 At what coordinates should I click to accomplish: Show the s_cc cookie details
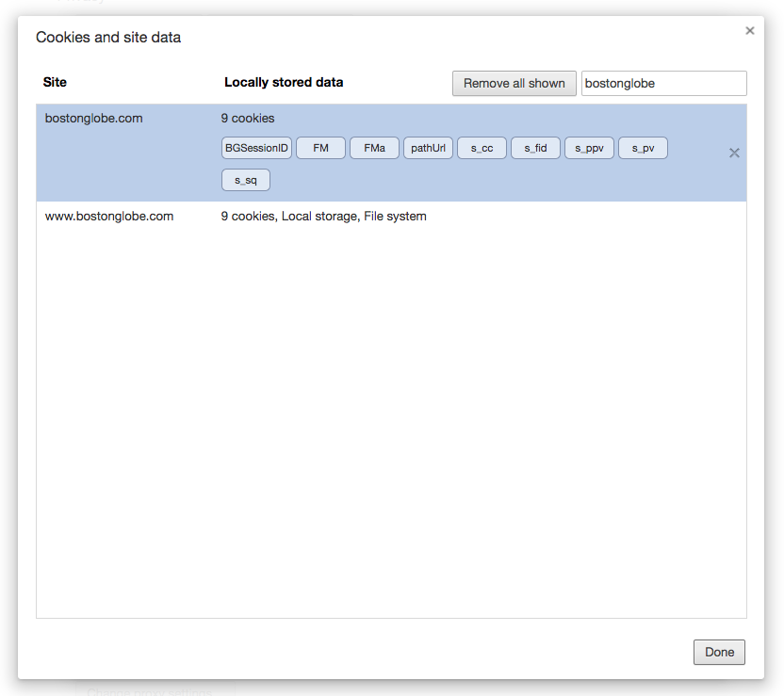click(x=482, y=148)
